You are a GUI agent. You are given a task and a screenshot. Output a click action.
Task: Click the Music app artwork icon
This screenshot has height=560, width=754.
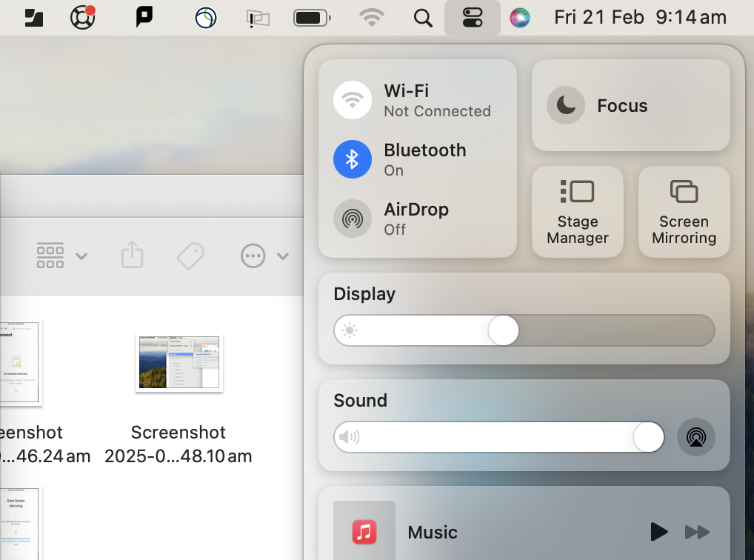[x=364, y=532]
